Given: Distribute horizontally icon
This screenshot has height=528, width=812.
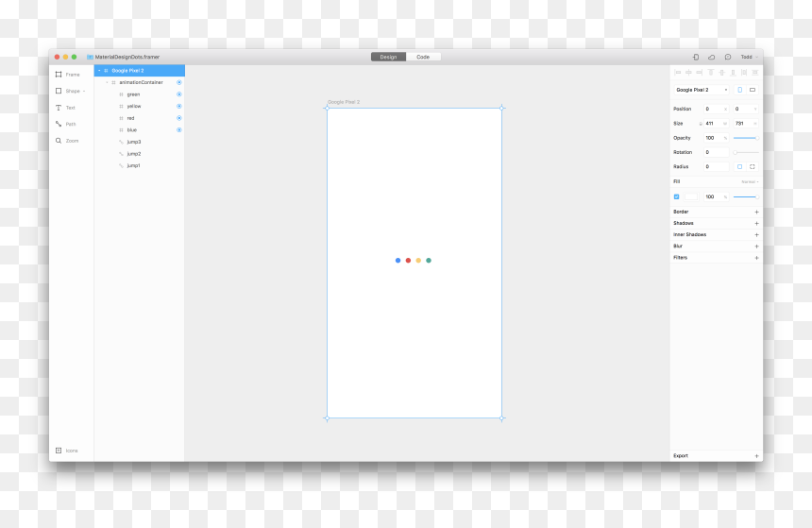Looking at the screenshot, I should (x=744, y=73).
